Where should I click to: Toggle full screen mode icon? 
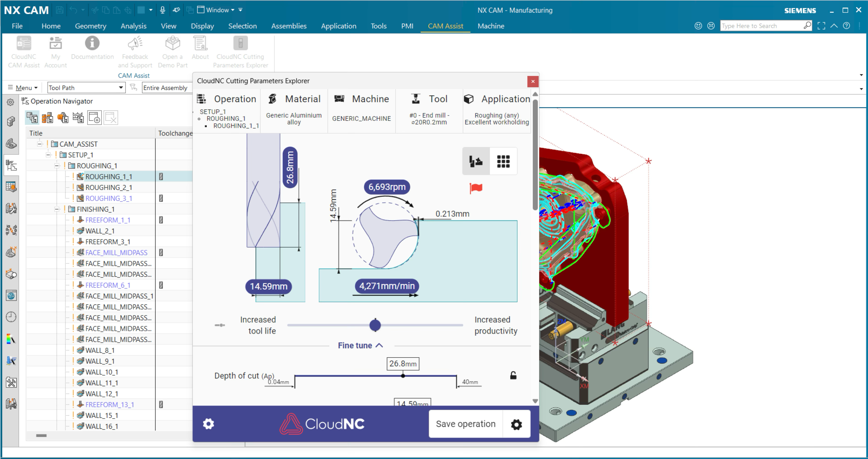point(821,26)
